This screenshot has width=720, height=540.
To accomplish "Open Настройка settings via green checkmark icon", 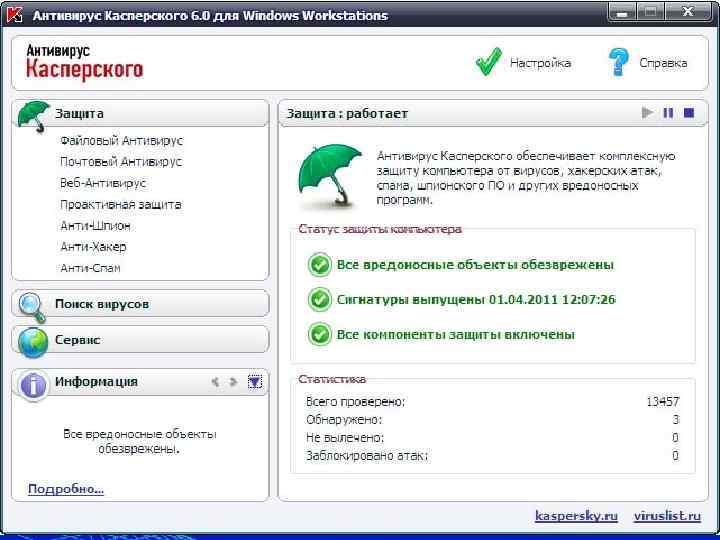I will (x=489, y=62).
